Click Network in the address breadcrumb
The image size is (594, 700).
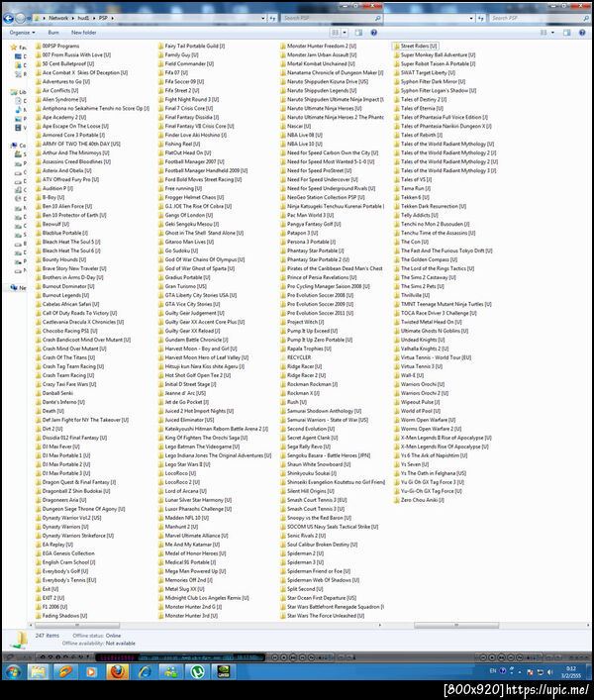point(58,18)
